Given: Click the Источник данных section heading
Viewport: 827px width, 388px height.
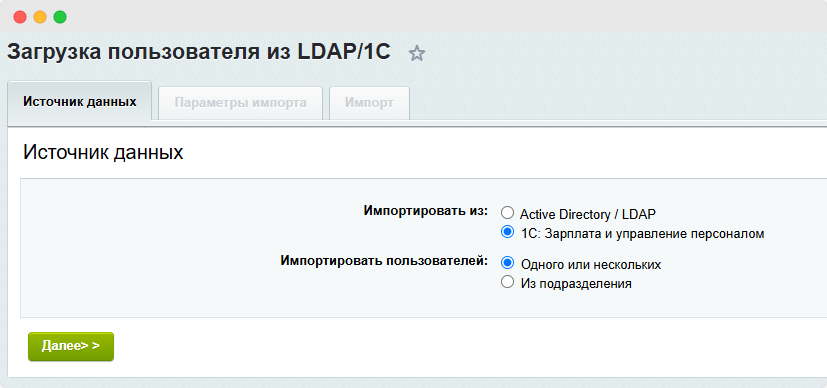Looking at the screenshot, I should click(x=103, y=153).
